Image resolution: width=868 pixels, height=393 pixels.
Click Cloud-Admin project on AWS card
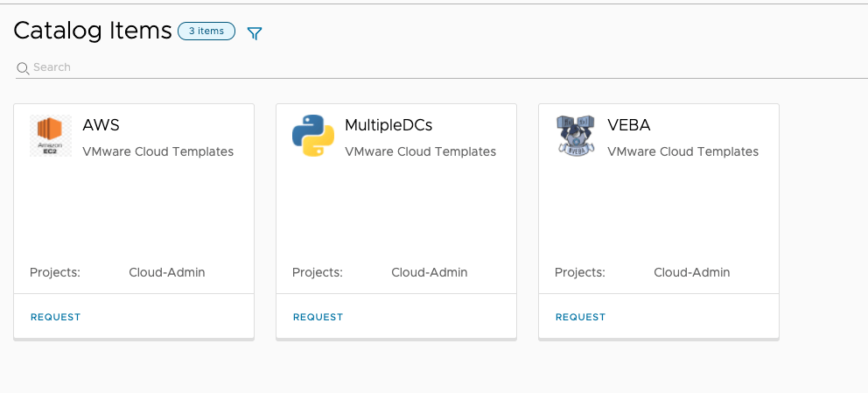(166, 272)
